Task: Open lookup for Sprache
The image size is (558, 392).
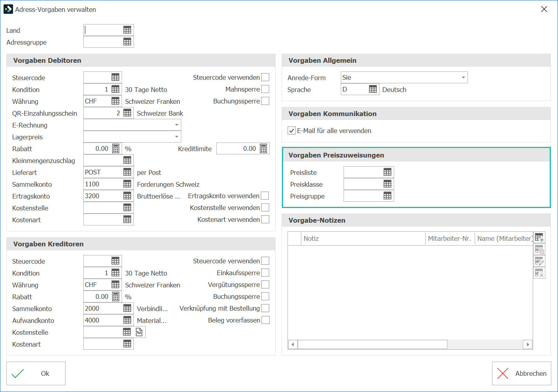Action: pos(373,89)
